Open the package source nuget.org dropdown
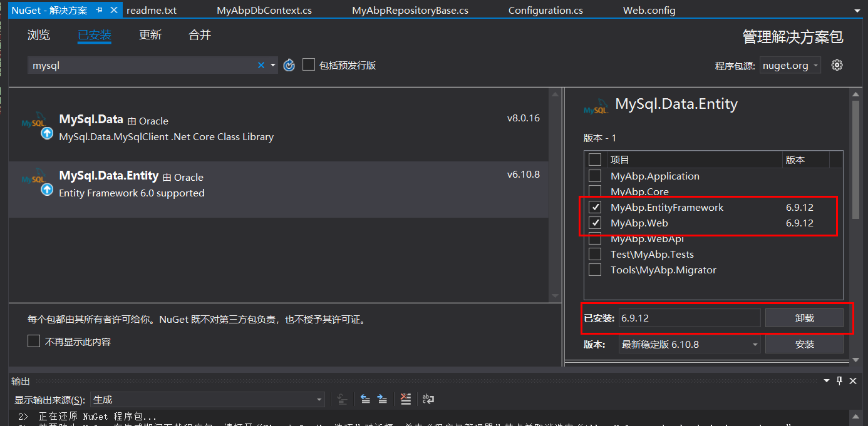The height and width of the screenshot is (426, 868). [790, 65]
